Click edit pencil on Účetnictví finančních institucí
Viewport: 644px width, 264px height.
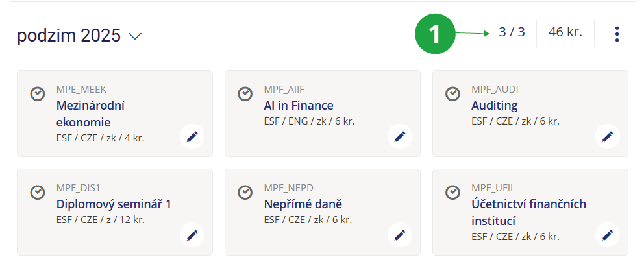pos(608,235)
